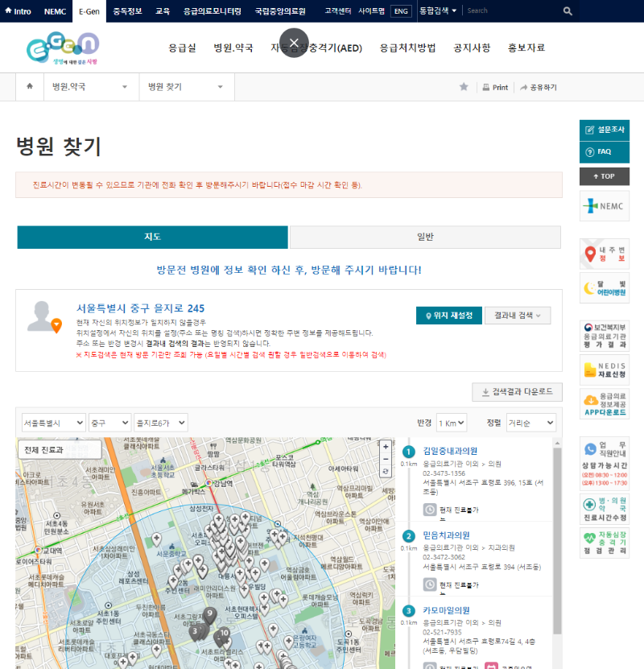Screen dimensions: 644x669
Task: Click map marker number 3
Action: (195, 632)
